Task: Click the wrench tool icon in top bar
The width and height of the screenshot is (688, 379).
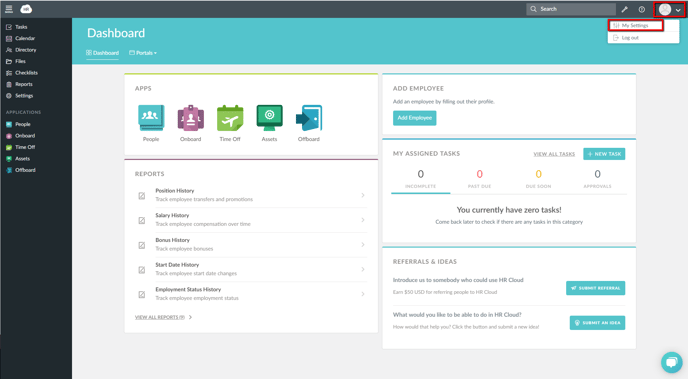Action: coord(624,9)
